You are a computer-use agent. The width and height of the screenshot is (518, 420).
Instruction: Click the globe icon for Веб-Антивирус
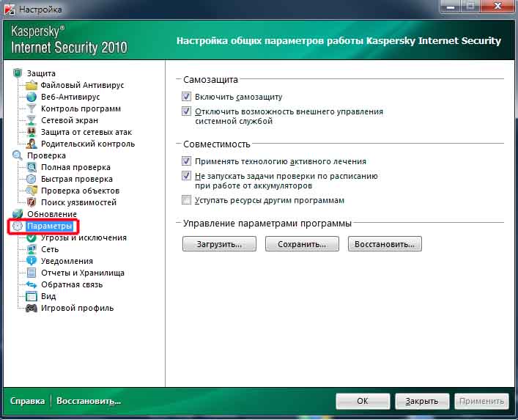click(x=32, y=97)
